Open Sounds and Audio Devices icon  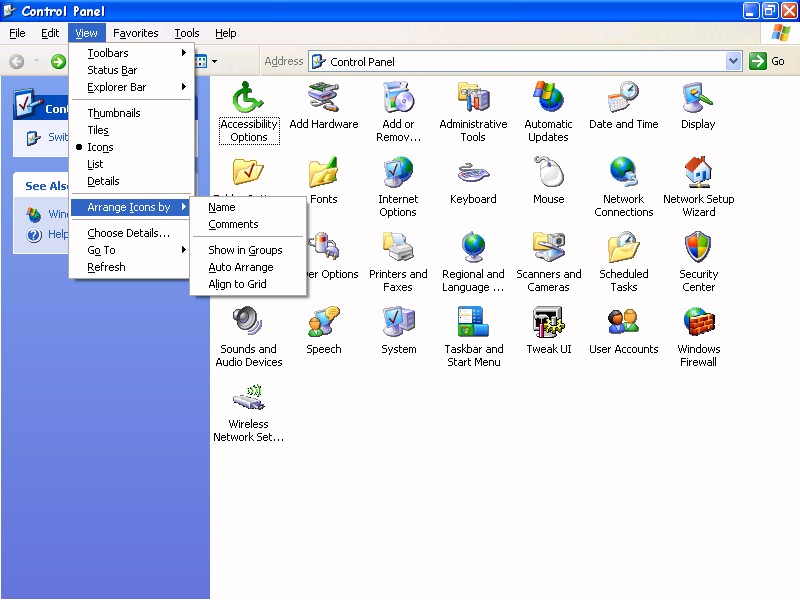(x=248, y=337)
